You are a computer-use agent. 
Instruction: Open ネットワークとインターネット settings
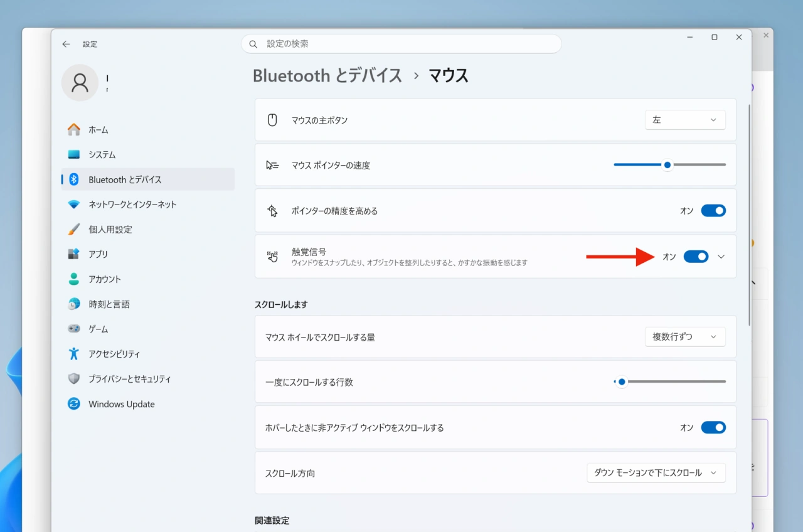pyautogui.click(x=147, y=205)
